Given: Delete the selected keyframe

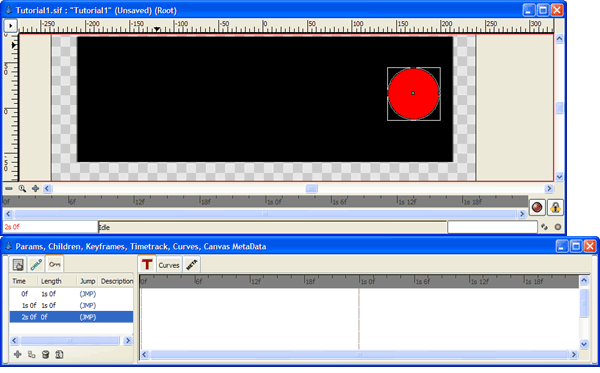Looking at the screenshot, I should [46, 354].
